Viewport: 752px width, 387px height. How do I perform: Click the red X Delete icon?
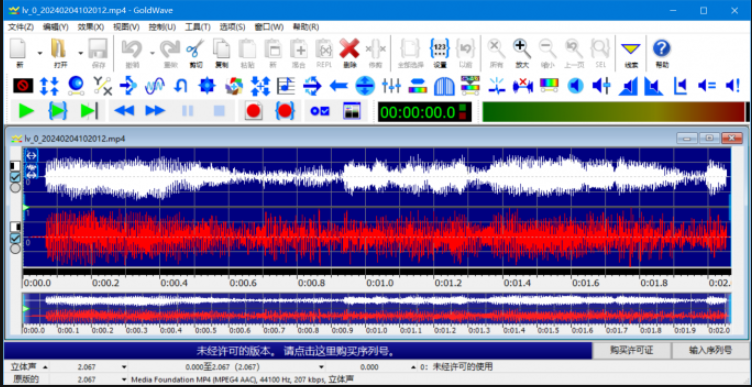tap(350, 48)
